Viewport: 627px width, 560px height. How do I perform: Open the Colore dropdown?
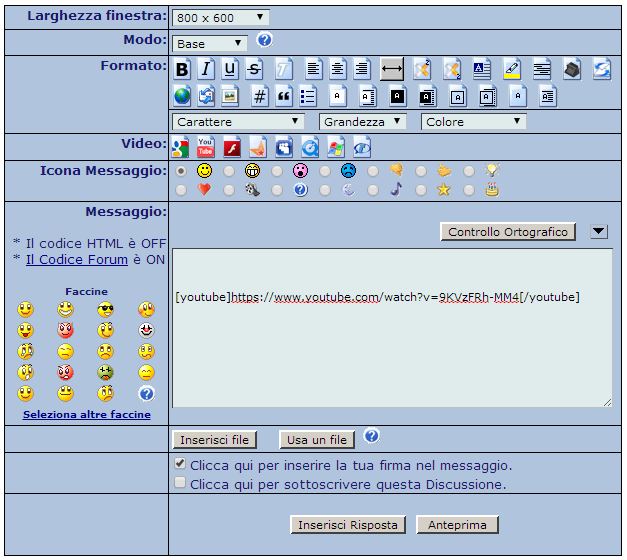[473, 122]
